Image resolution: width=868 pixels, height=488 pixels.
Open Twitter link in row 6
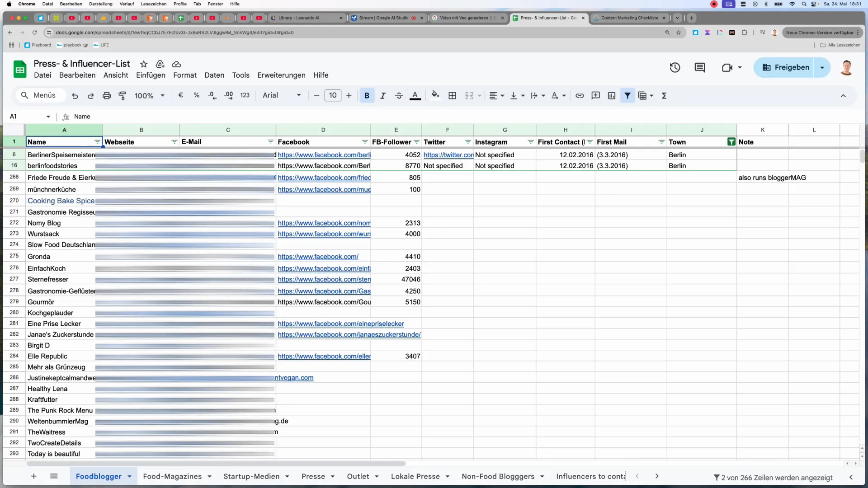(x=448, y=155)
